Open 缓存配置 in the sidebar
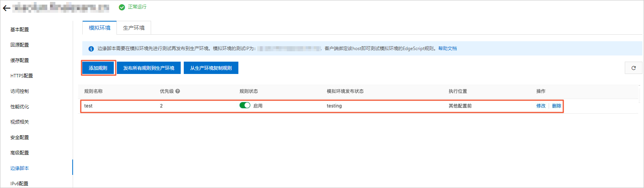644x188 pixels. [20, 60]
